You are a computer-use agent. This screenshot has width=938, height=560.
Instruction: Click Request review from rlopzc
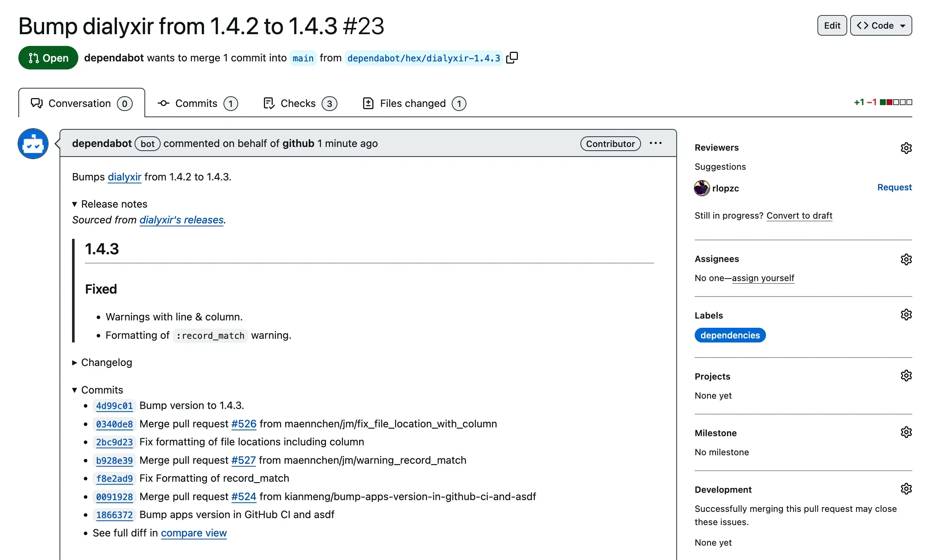point(894,187)
